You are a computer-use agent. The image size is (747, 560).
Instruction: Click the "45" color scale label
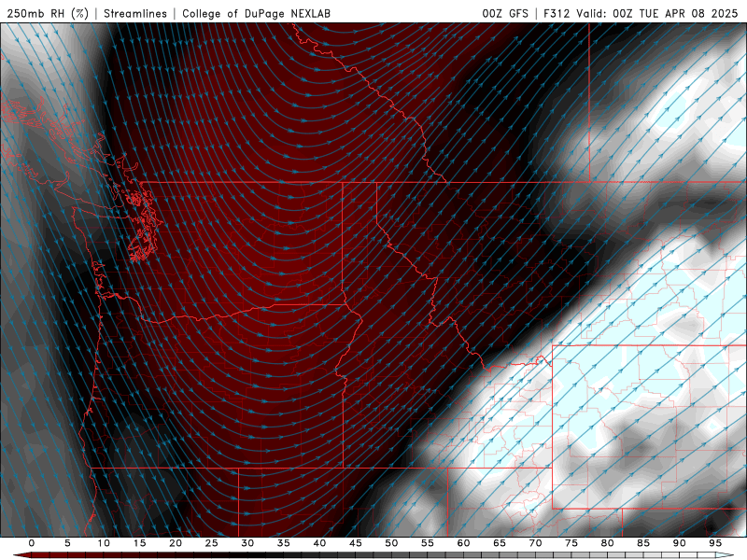click(x=355, y=543)
